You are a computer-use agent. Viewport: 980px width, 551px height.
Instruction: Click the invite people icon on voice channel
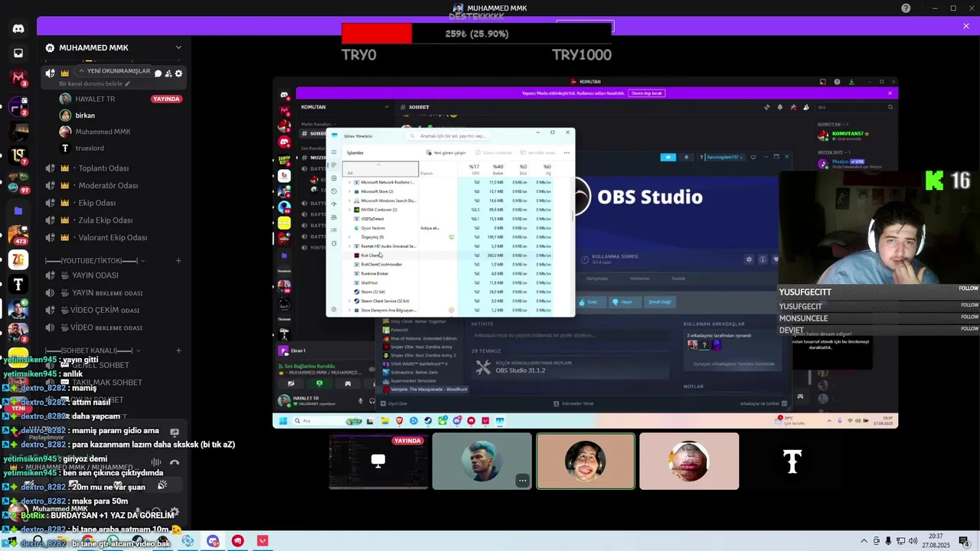(168, 73)
